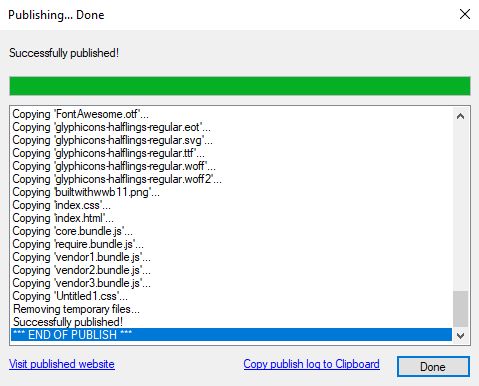The image size is (479, 386).
Task: Select the 'glyphicons-halflings-regular.woff2' log entry
Action: (x=231, y=179)
